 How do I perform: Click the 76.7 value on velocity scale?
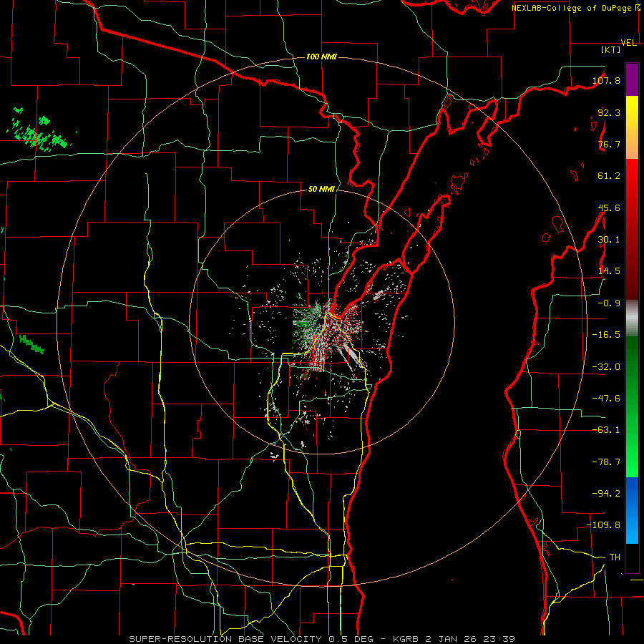pos(609,144)
